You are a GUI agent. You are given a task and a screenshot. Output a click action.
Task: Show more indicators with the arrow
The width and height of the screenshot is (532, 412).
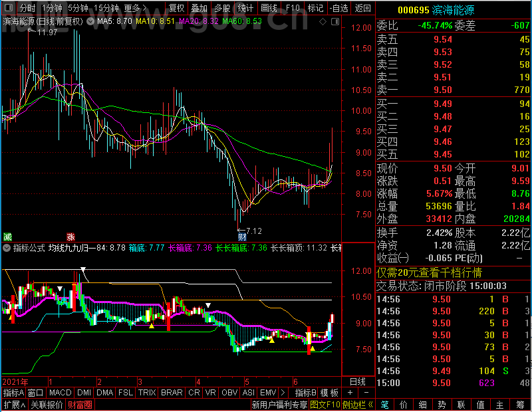(283, 393)
